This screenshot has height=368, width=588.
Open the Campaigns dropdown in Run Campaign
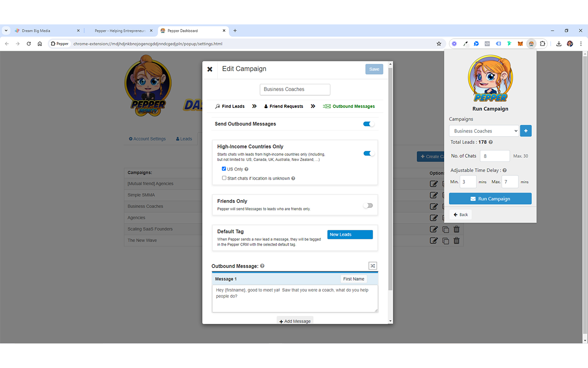pos(484,131)
